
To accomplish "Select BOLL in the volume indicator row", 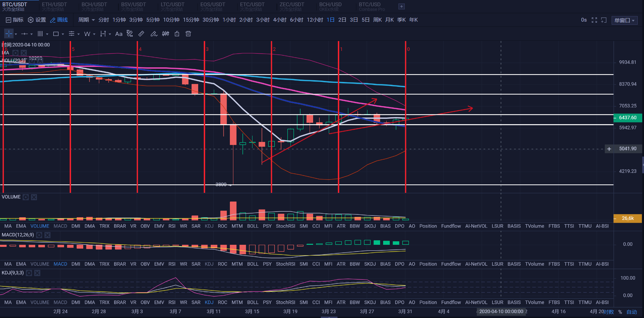I will 253,226.
